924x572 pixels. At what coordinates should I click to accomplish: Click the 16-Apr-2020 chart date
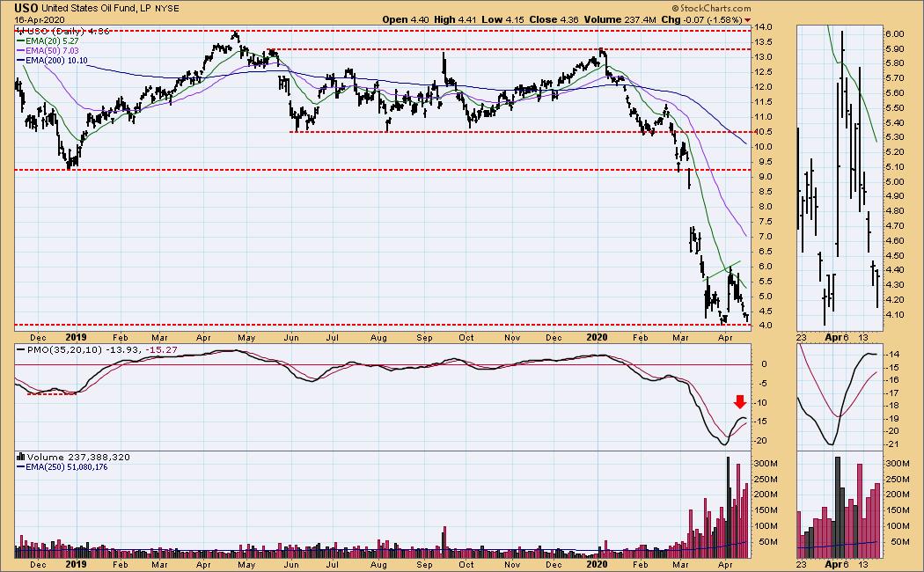pos(40,19)
